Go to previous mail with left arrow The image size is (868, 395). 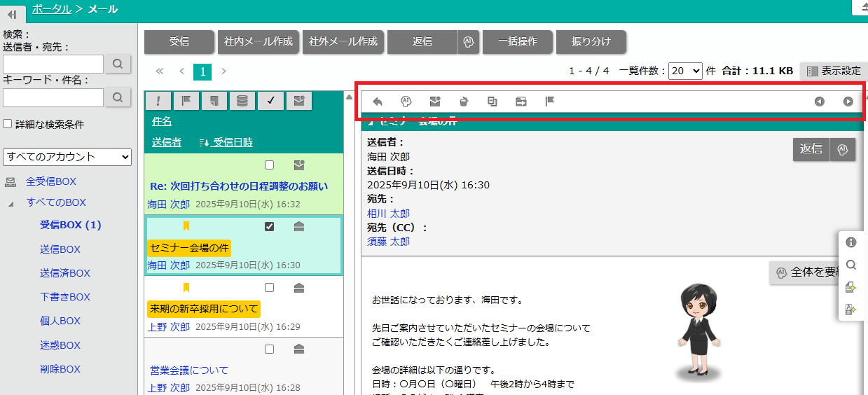coord(819,102)
